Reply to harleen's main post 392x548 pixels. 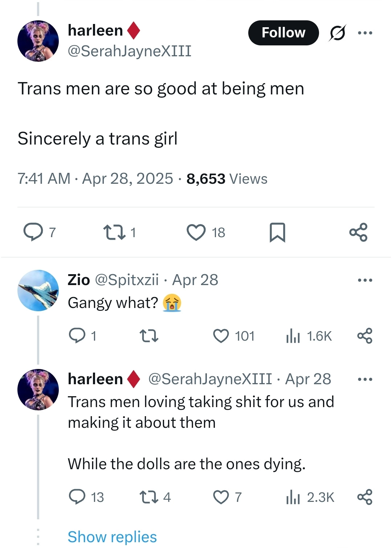click(33, 232)
